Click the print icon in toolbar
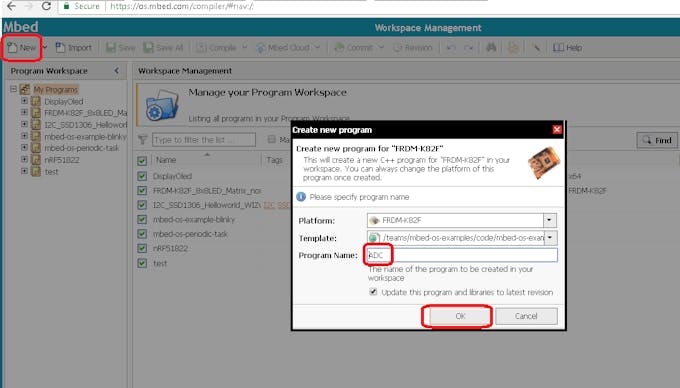Viewport: 680px width, 388px height. coord(513,48)
